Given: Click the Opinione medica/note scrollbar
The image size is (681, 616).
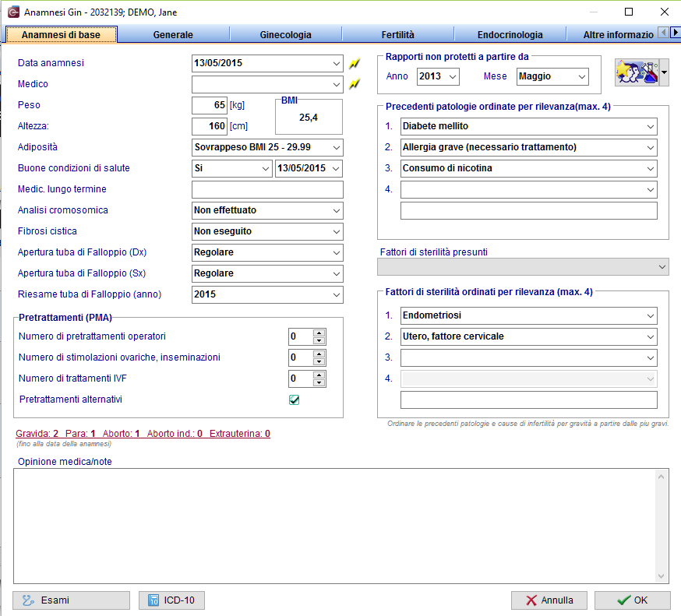Looking at the screenshot, I should tap(661, 526).
